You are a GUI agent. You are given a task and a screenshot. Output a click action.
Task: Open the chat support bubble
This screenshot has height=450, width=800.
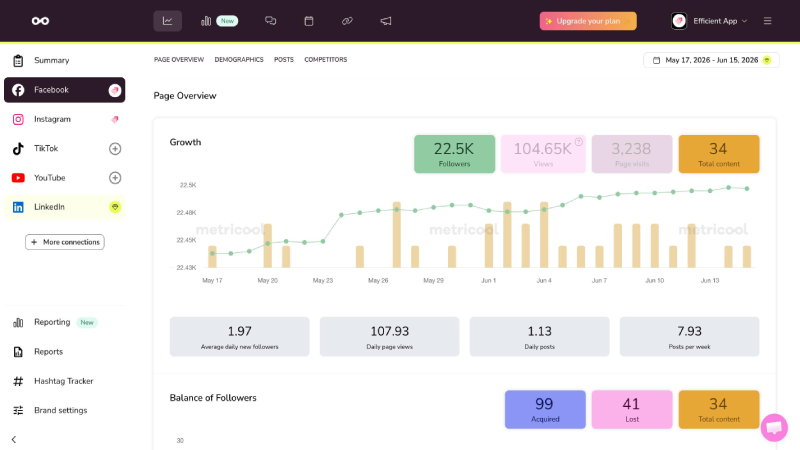(774, 427)
